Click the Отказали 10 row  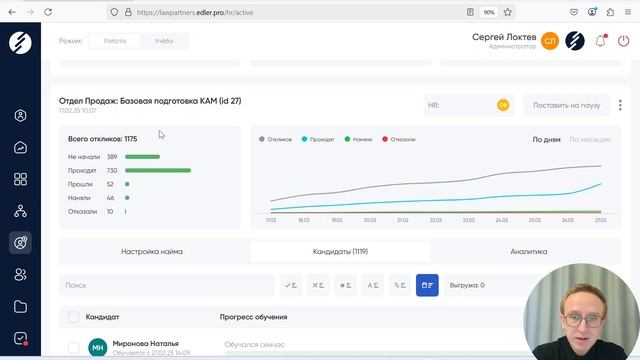(98, 211)
